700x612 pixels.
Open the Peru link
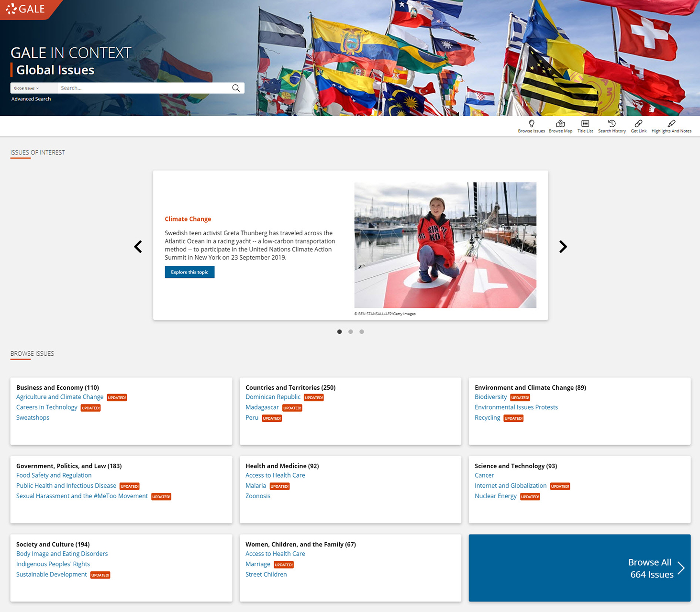pos(252,418)
